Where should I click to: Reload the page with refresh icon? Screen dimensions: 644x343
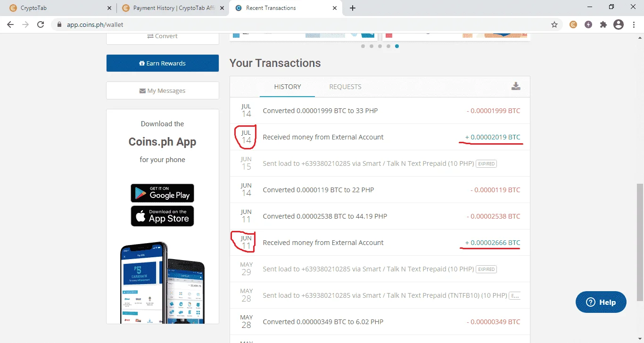[41, 24]
